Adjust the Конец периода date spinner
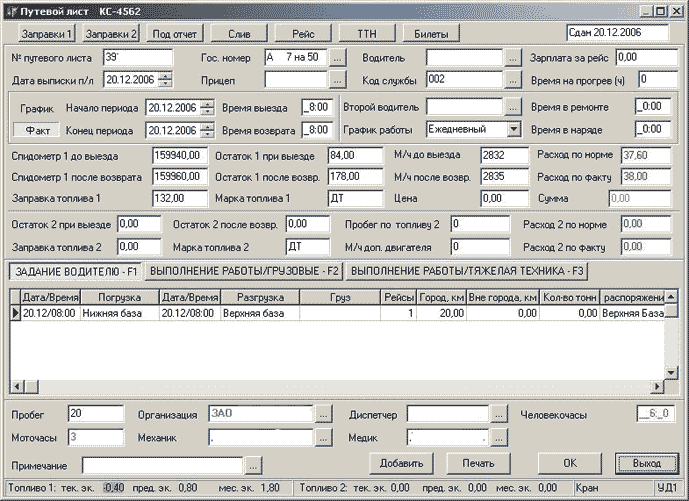The height and width of the screenshot is (501, 689). tap(207, 131)
